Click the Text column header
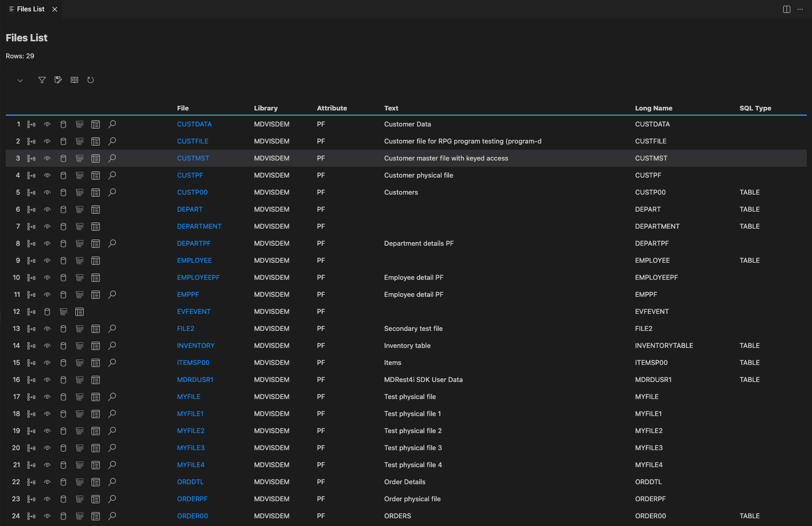This screenshot has height=526, width=812. coord(391,108)
